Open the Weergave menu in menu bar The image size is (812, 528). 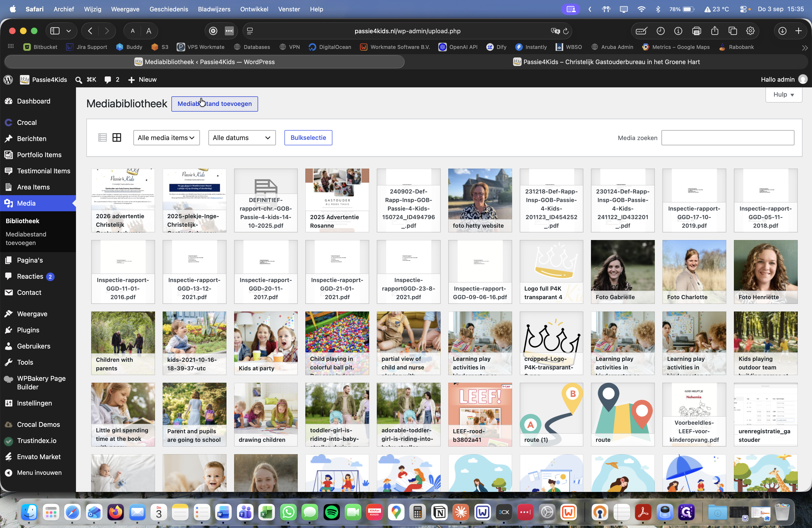pos(125,9)
